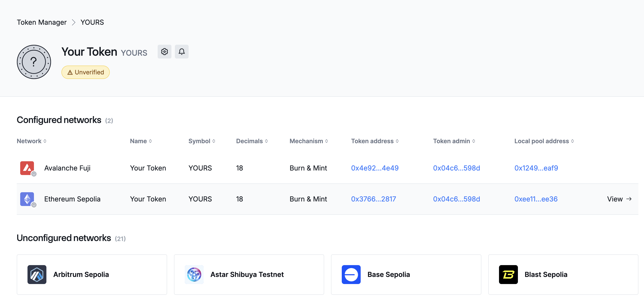The image size is (644, 298).
Task: Click the Blast Sepolia network icon
Action: tap(508, 275)
